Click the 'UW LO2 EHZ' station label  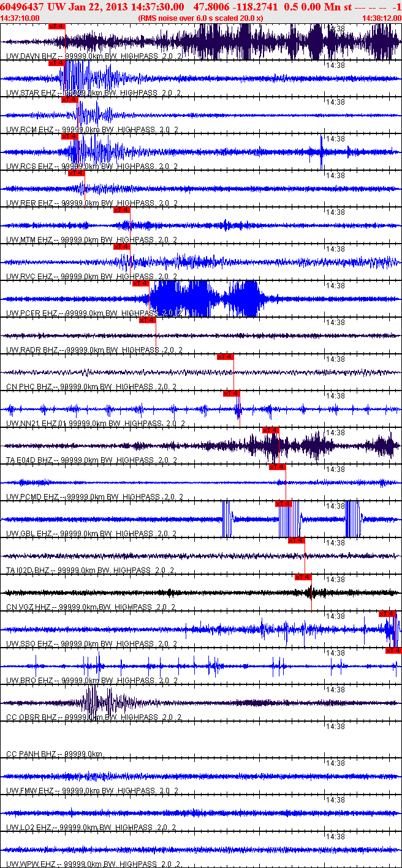(28, 828)
